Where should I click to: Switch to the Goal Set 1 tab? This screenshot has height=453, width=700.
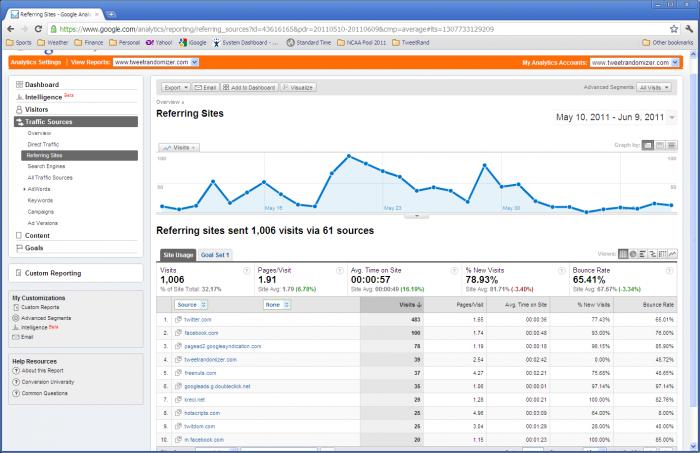click(x=215, y=255)
